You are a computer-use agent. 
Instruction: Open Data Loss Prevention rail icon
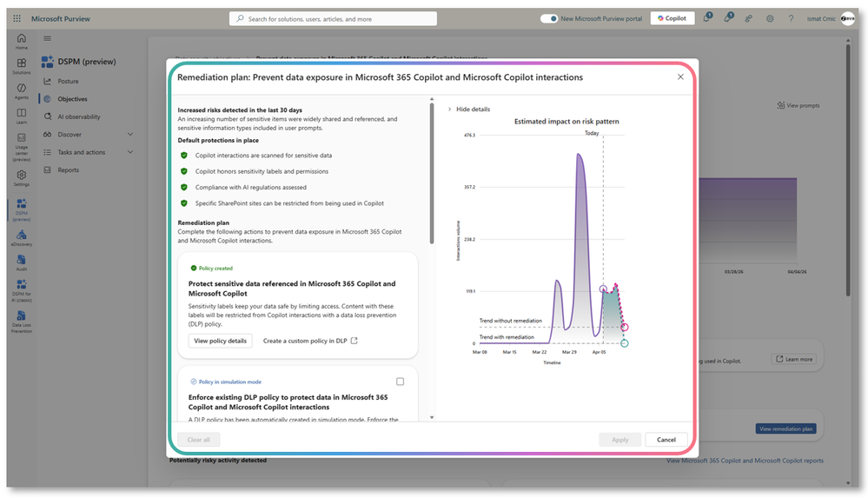pyautogui.click(x=21, y=322)
